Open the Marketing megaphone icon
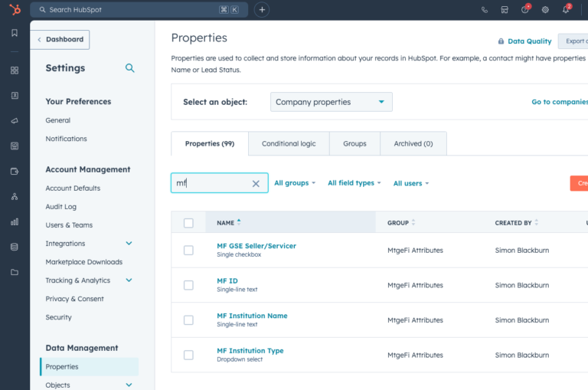The height and width of the screenshot is (390, 588). 15,121
